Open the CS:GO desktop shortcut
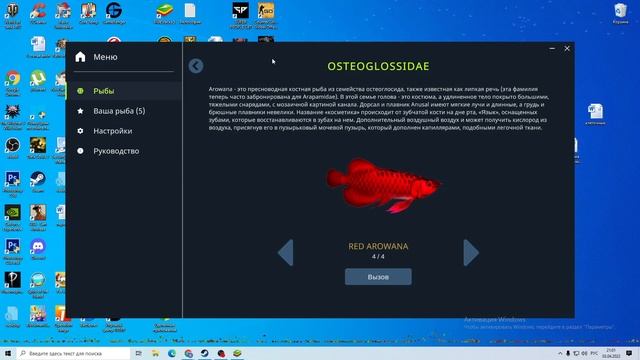 tap(266, 16)
